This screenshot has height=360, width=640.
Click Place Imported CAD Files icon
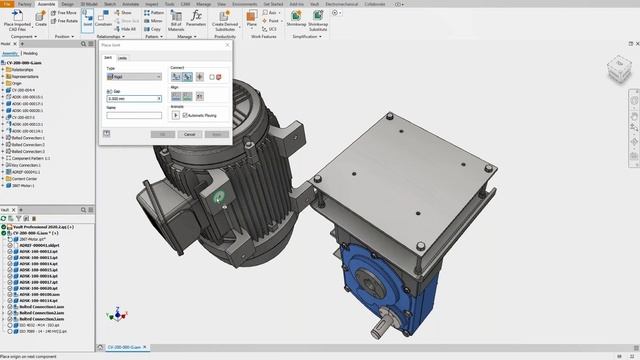pyautogui.click(x=17, y=16)
